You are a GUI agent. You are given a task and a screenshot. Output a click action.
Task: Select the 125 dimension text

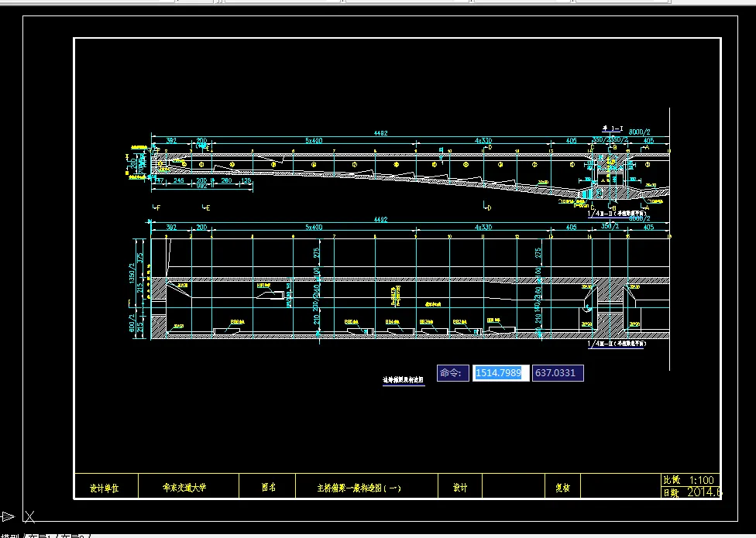tap(246, 180)
